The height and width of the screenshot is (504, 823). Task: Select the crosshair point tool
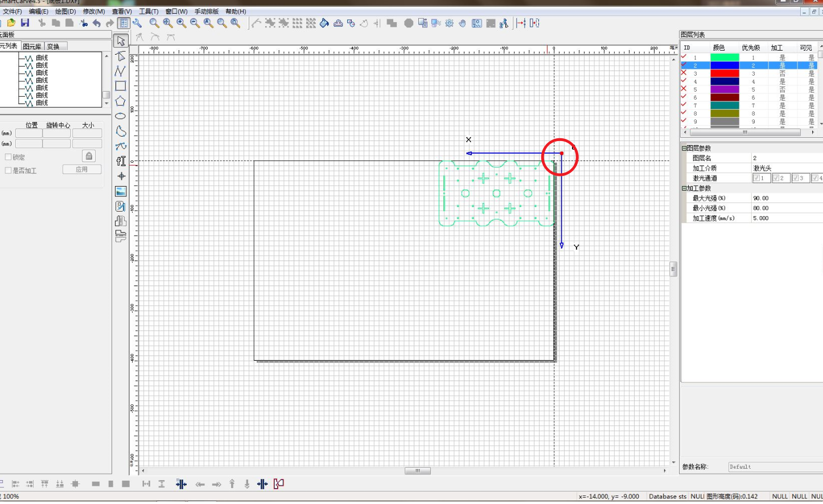[121, 176]
